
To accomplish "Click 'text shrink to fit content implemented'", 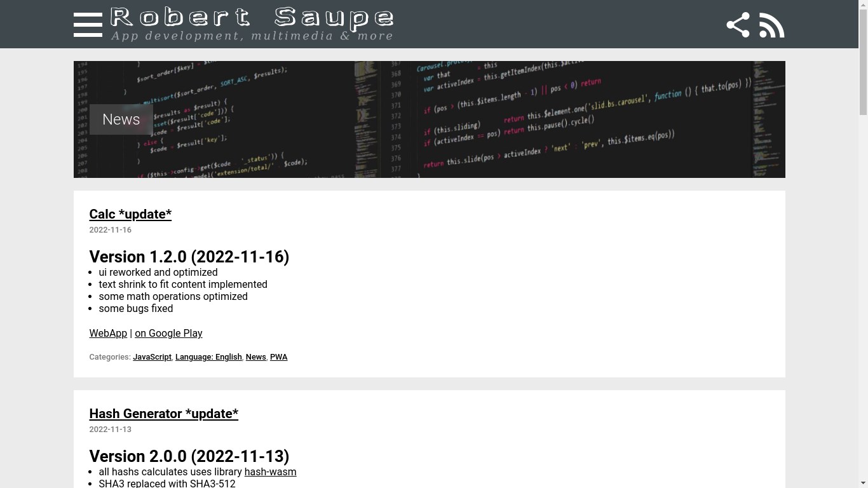I will pyautogui.click(x=183, y=284).
